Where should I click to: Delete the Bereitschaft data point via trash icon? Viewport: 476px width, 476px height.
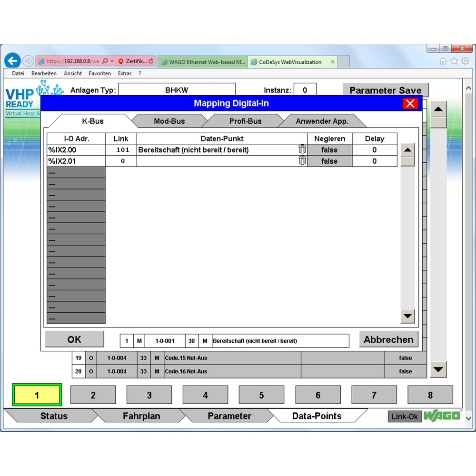tap(302, 149)
